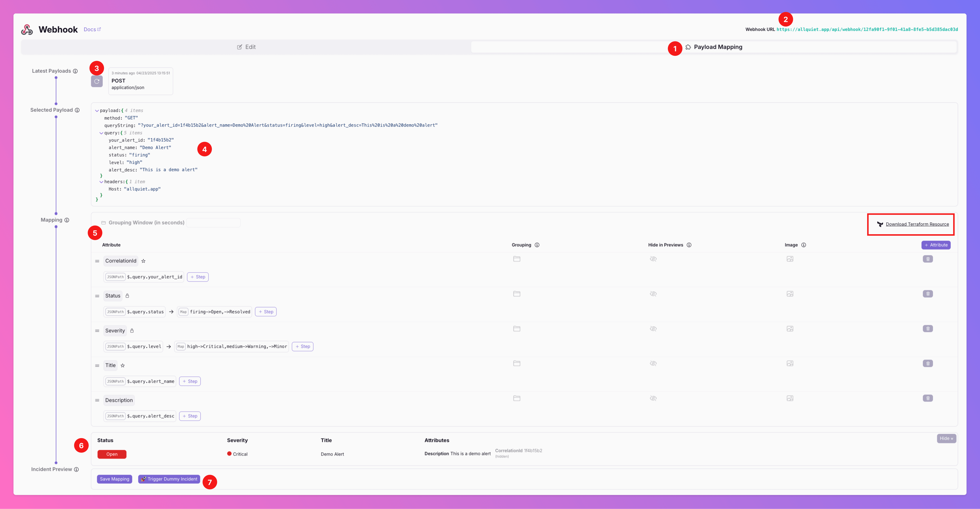The image size is (980, 509).
Task: Collapse the payload root JSON node
Action: tap(97, 111)
